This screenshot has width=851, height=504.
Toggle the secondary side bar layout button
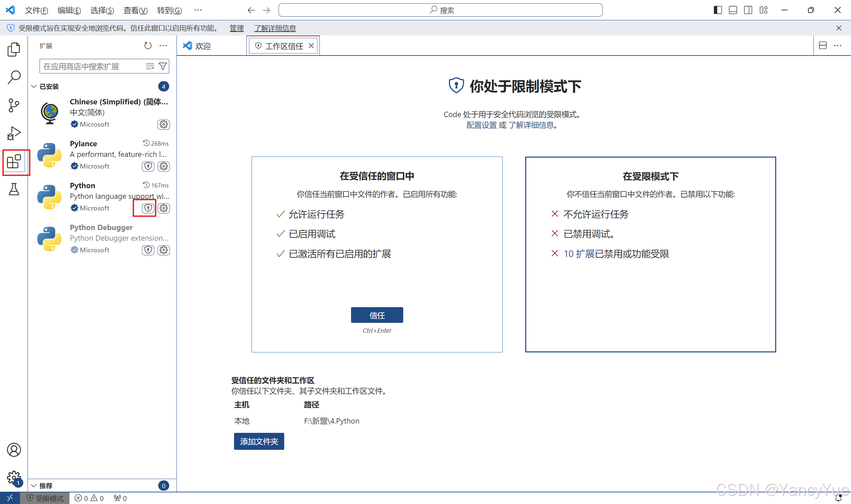pos(748,10)
